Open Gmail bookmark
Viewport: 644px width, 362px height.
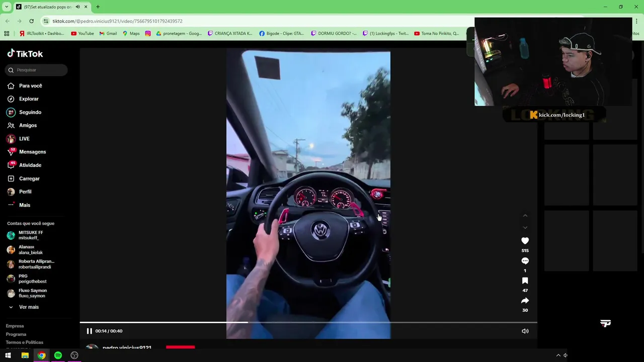(108, 34)
